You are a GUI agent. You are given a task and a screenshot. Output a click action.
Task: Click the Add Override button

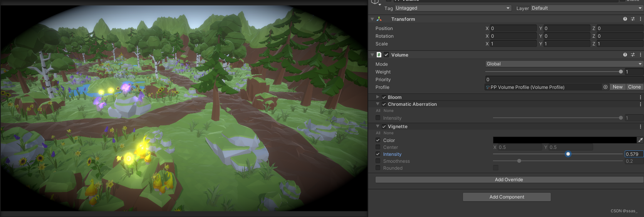pyautogui.click(x=509, y=180)
